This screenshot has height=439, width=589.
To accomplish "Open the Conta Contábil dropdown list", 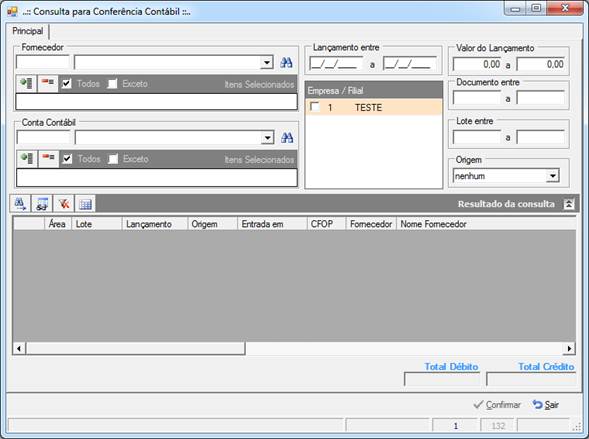I will 267,138.
